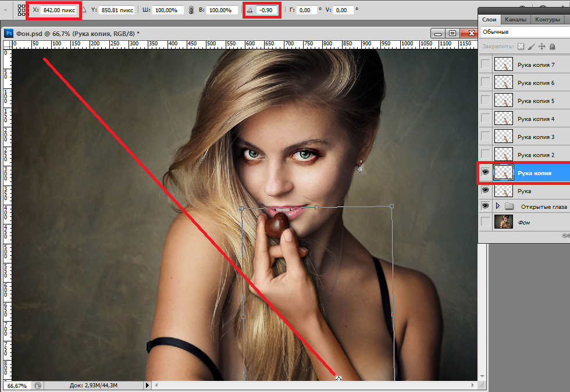Show the Рука копия 4 layer

click(485, 118)
